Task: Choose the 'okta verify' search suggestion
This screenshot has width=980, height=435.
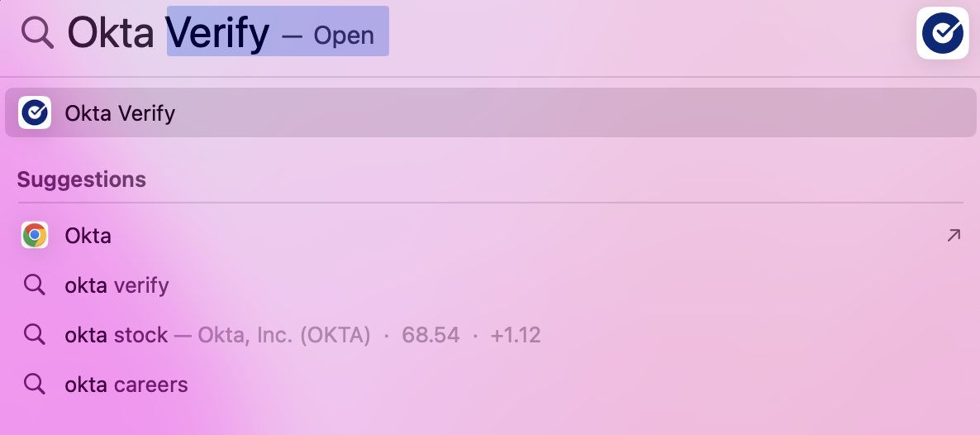Action: click(117, 285)
